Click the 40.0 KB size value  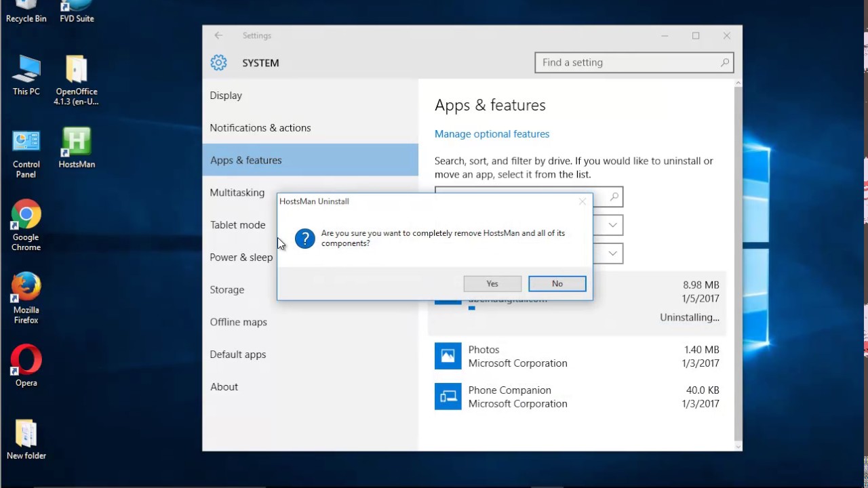[x=703, y=390]
